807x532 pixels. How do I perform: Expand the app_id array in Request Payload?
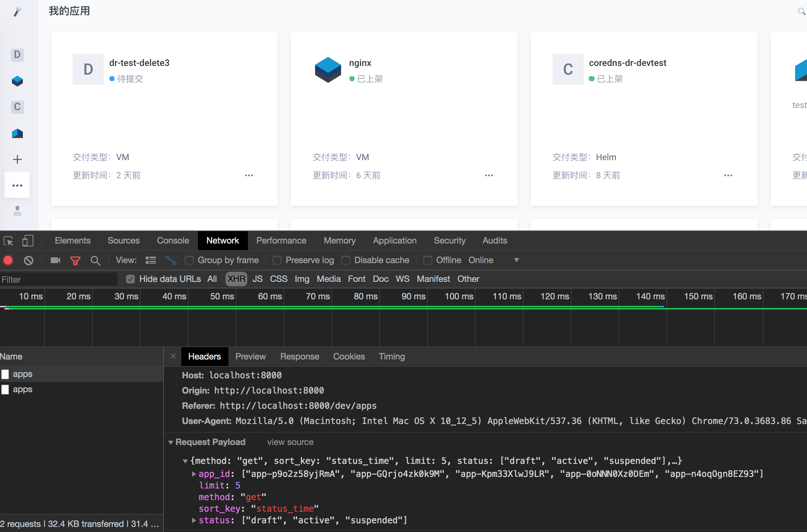[194, 474]
